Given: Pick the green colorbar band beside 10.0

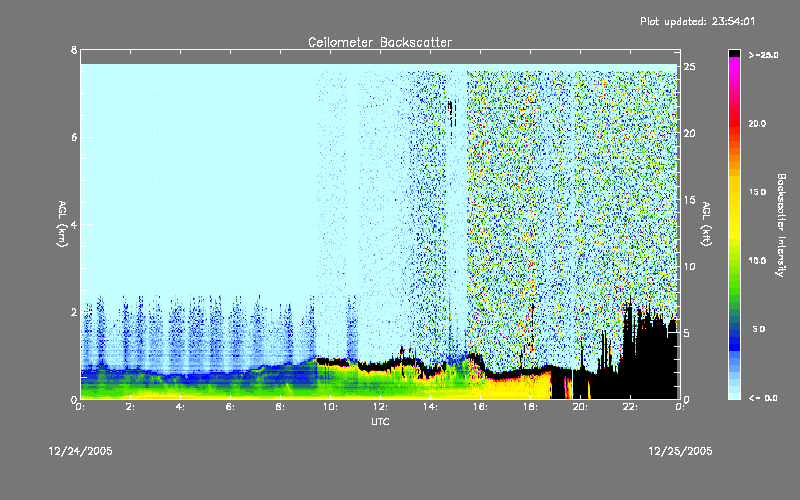Looking at the screenshot, I should click(734, 263).
